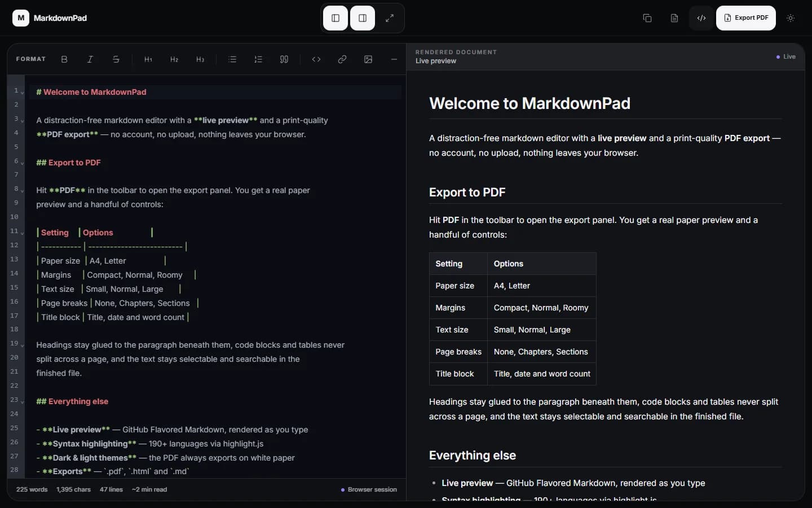Image resolution: width=812 pixels, height=508 pixels.
Task: Enter fullscreen focus mode
Action: tap(390, 18)
